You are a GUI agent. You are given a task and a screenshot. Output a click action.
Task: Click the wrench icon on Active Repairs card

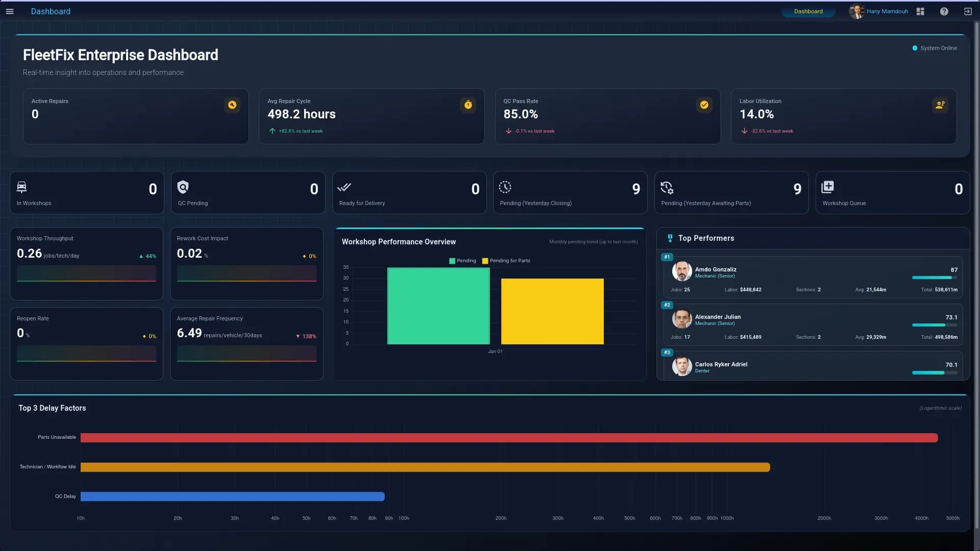(x=232, y=105)
